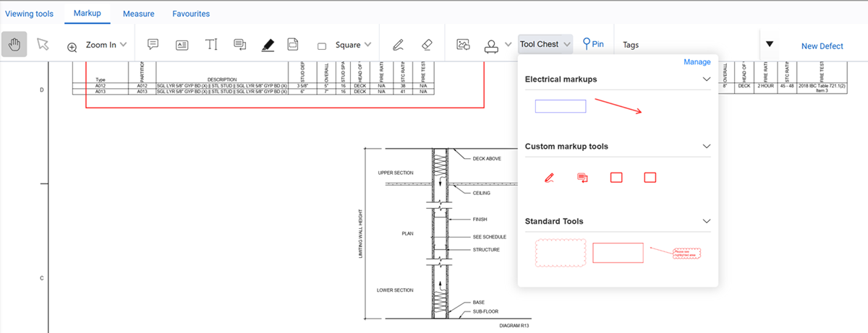Close the Tool Chest dropdown
The image size is (868, 333).
tap(545, 45)
